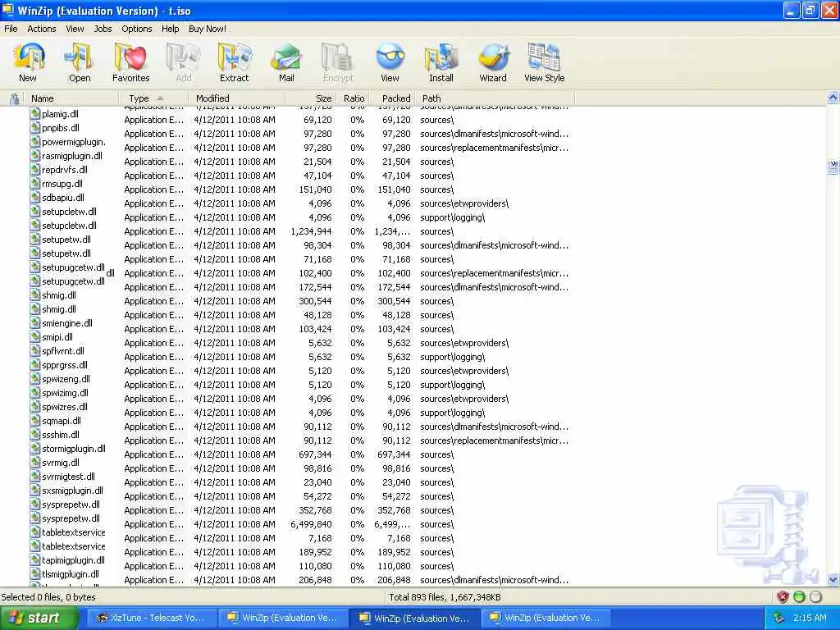This screenshot has width=840, height=630.
Task: Select the smiengine.dll file icon
Action: (35, 322)
